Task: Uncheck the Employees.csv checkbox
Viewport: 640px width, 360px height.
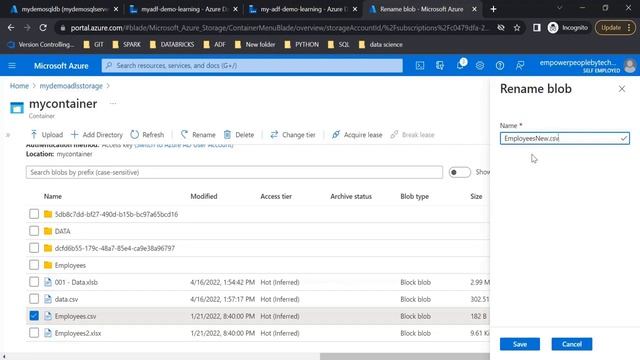Action: (34, 316)
